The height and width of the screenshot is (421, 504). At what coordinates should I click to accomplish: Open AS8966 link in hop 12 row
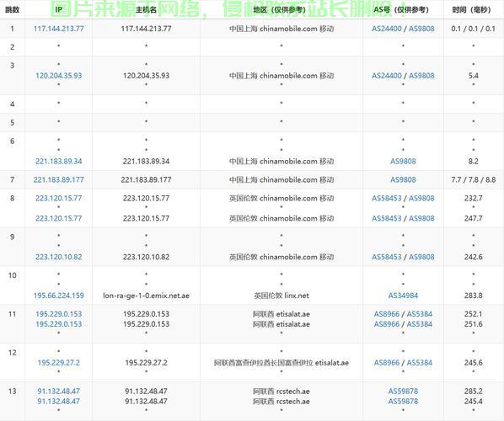point(387,363)
